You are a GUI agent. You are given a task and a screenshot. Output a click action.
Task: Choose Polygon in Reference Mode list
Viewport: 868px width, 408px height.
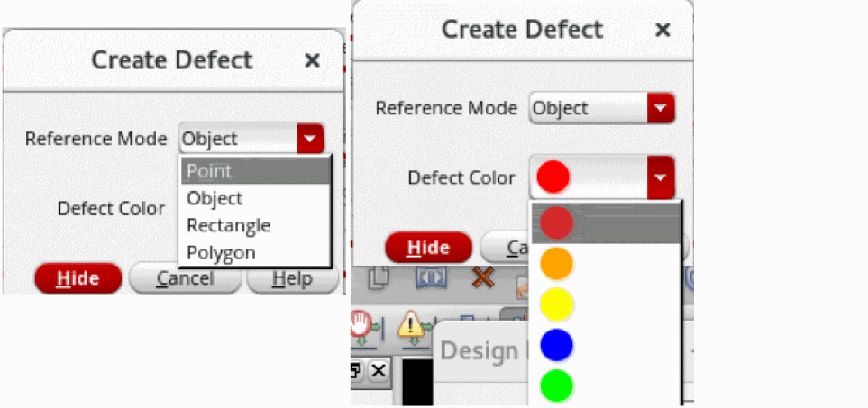[255, 252]
